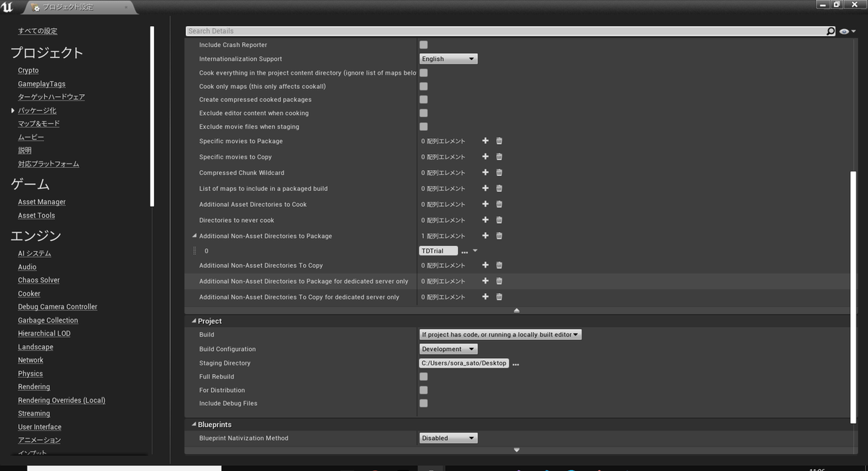Toggle Cook only maps checkbox

(424, 86)
